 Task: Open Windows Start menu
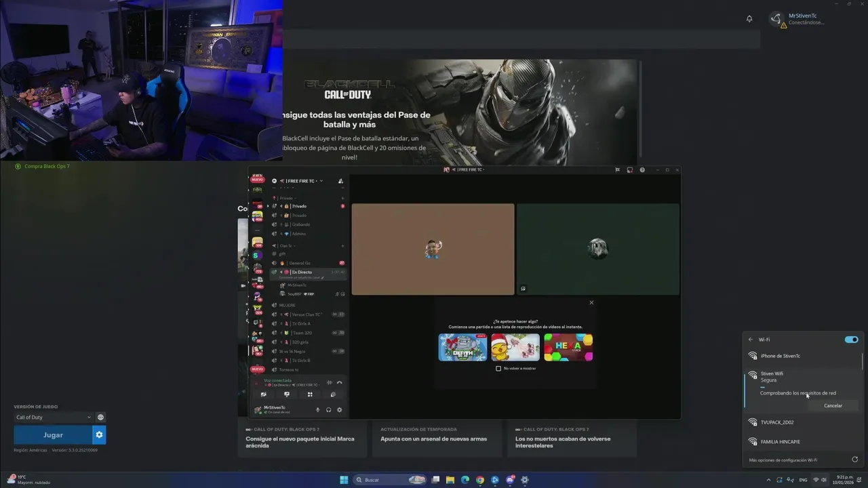tap(344, 480)
